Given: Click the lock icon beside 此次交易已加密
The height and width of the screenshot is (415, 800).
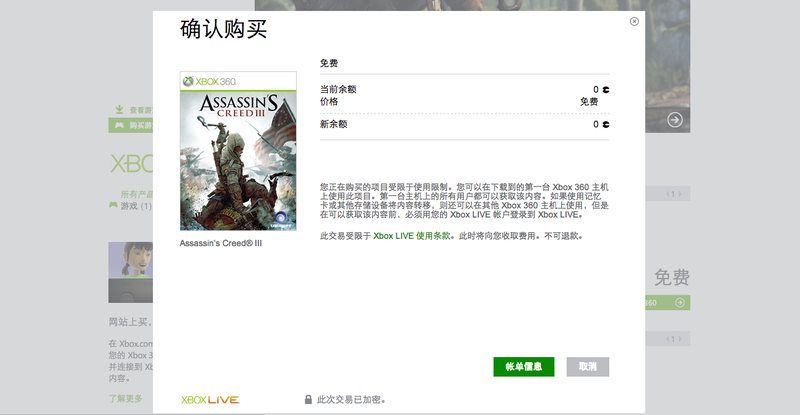Looking at the screenshot, I should coord(308,399).
